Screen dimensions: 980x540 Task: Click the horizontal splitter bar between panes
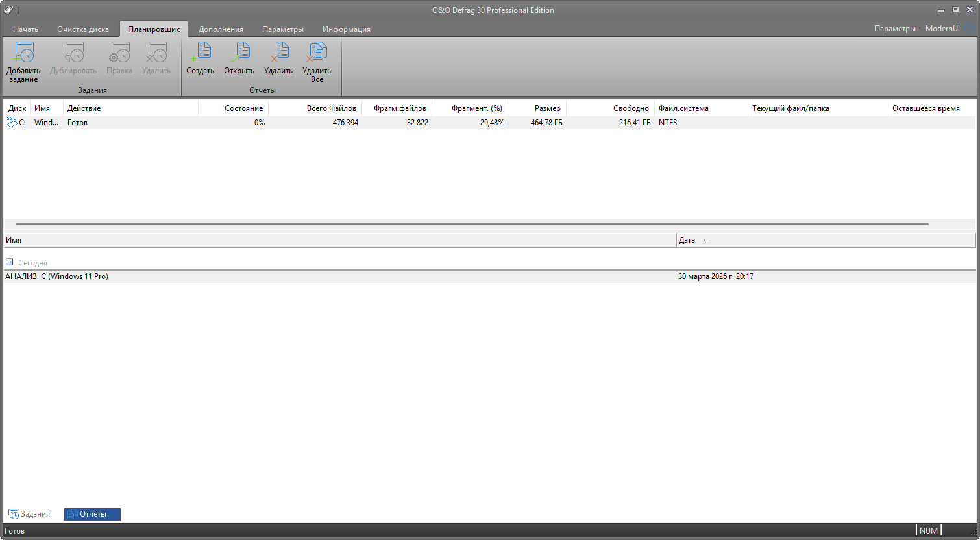(472, 223)
